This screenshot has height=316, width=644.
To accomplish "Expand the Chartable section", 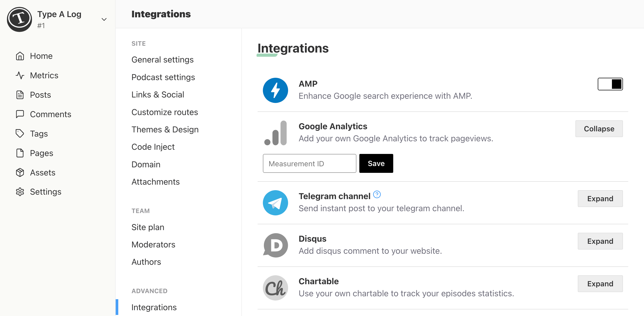I will point(600,284).
